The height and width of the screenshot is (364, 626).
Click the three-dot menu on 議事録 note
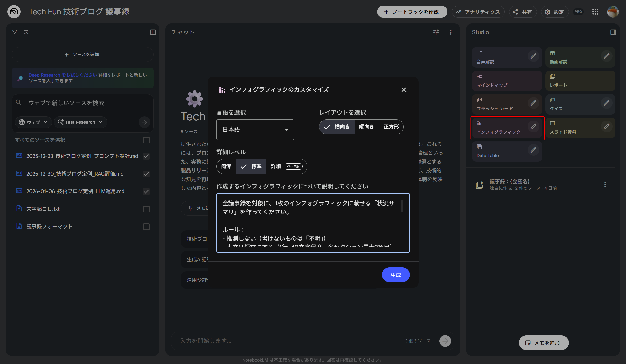605,185
